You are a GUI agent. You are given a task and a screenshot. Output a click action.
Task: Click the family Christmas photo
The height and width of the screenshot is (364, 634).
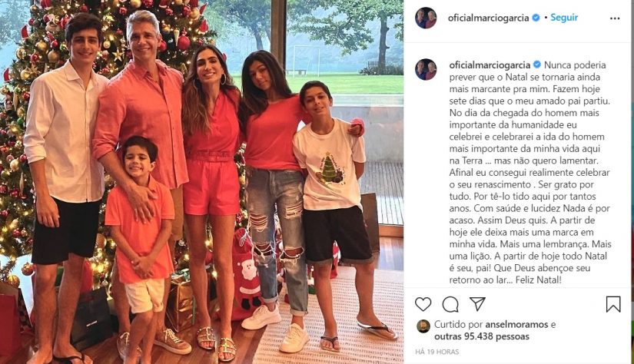202,182
